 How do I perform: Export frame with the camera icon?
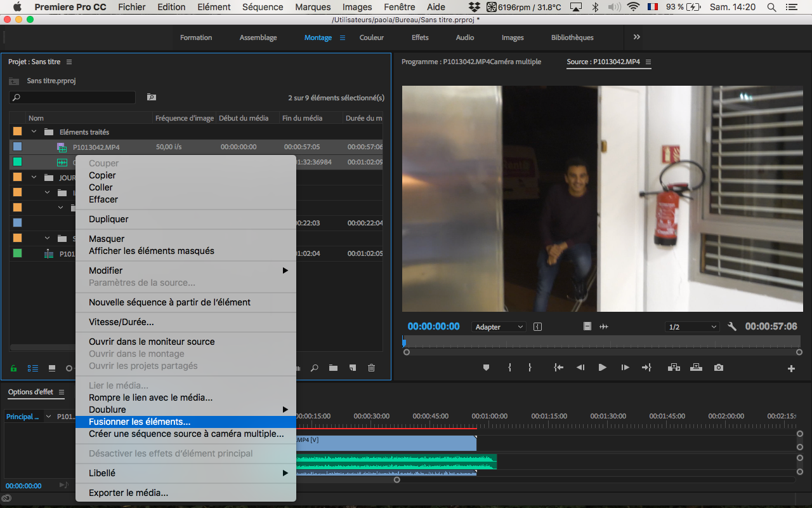(718, 368)
